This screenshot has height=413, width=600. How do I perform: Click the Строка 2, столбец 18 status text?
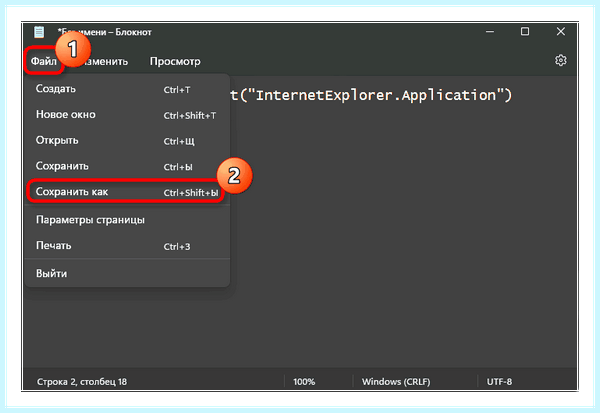tap(82, 382)
